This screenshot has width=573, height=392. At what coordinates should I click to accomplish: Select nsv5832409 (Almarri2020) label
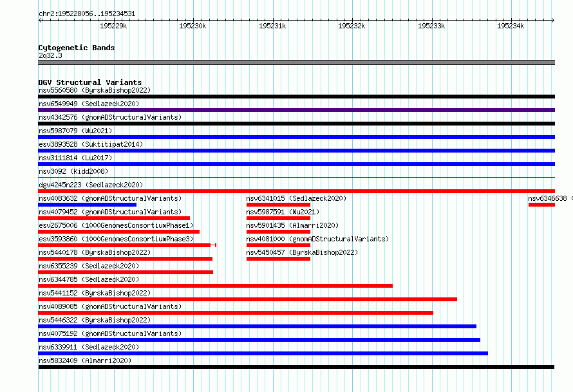pyautogui.click(x=85, y=360)
